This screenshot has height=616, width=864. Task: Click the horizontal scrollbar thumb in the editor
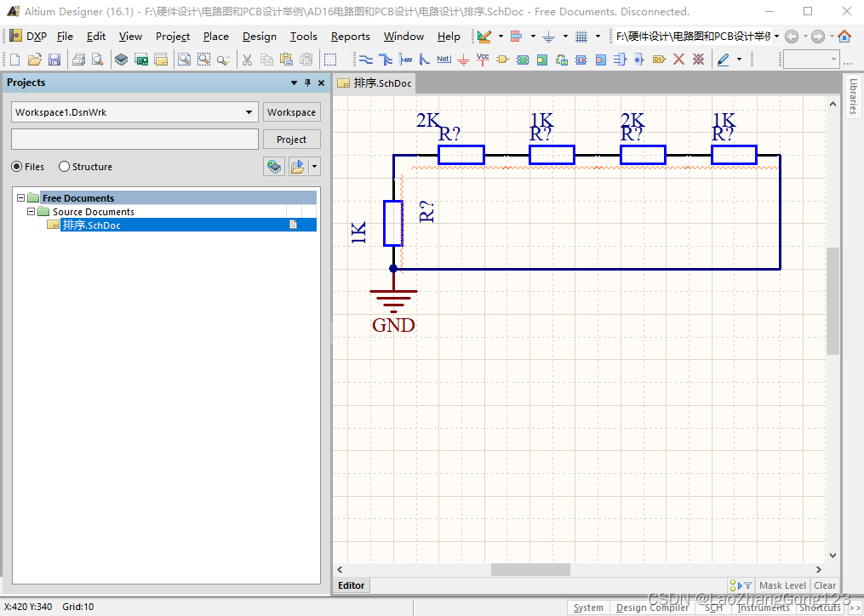[x=530, y=569]
